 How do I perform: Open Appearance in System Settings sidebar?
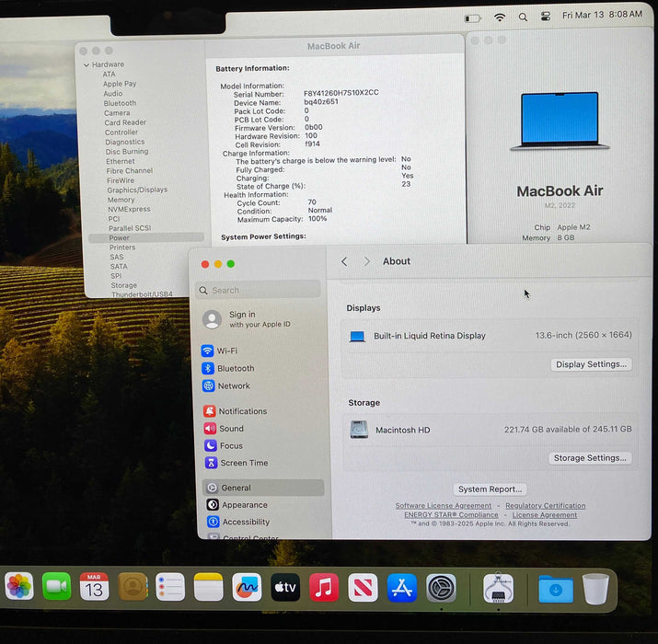[264, 505]
